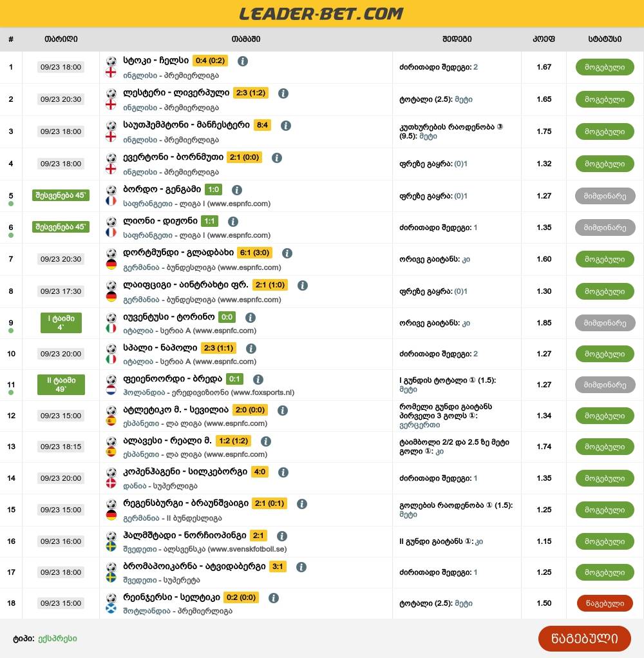Click Germany flag in დორტმუნდი - გლადბახი row
The width and height of the screenshot is (644, 658).
coord(111,264)
